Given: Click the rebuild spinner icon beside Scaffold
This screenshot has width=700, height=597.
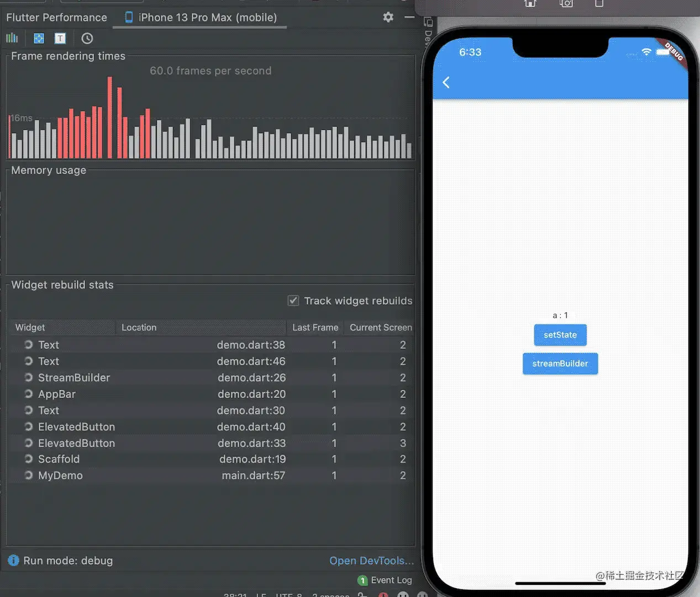Looking at the screenshot, I should [x=29, y=459].
